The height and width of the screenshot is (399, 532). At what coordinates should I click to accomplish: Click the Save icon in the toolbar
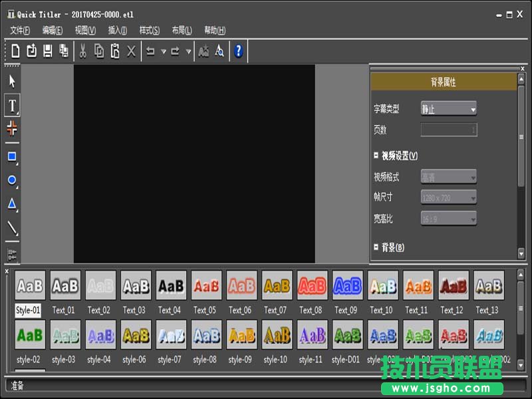(x=47, y=51)
